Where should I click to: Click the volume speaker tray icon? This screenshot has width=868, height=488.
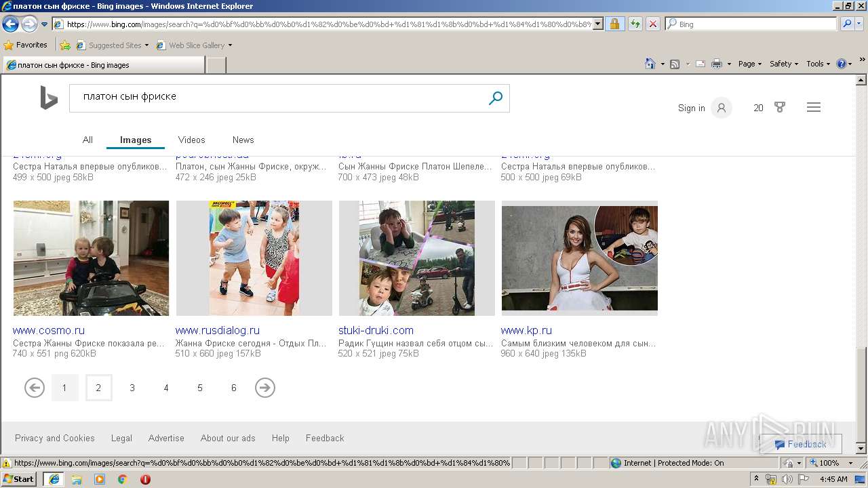[787, 479]
